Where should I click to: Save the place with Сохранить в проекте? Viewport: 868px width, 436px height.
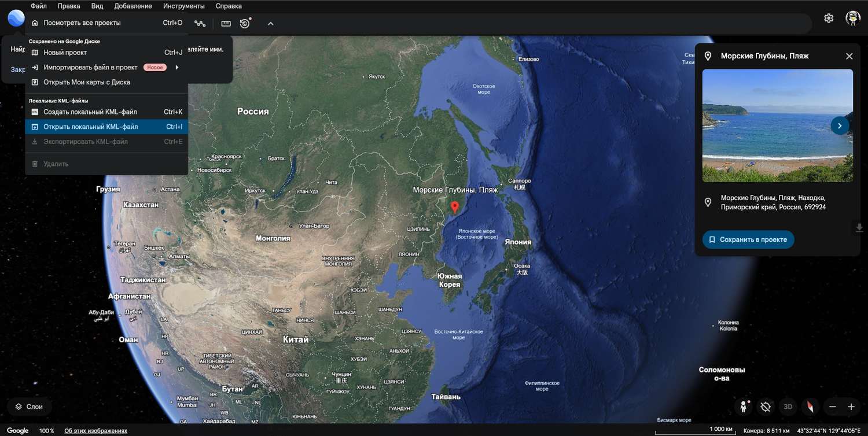coord(748,239)
